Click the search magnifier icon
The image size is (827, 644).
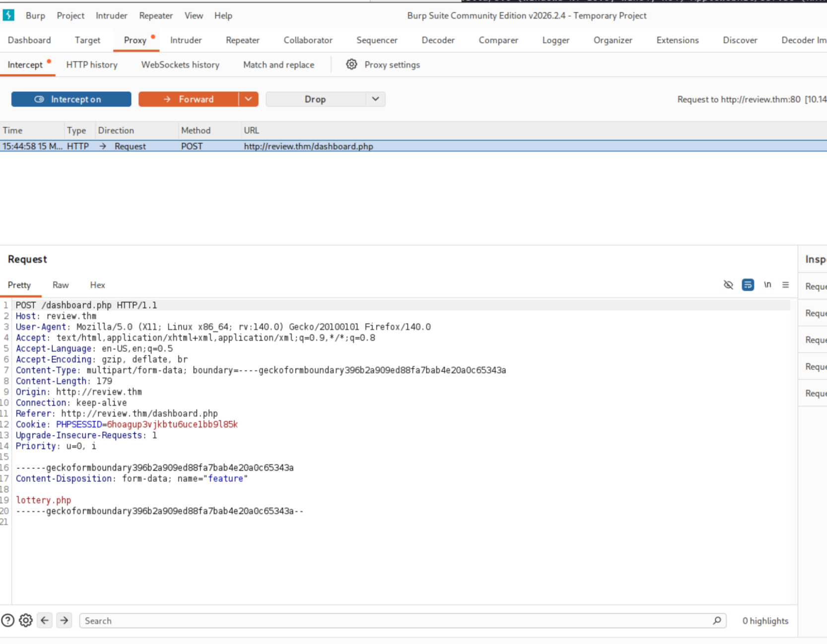pos(717,620)
